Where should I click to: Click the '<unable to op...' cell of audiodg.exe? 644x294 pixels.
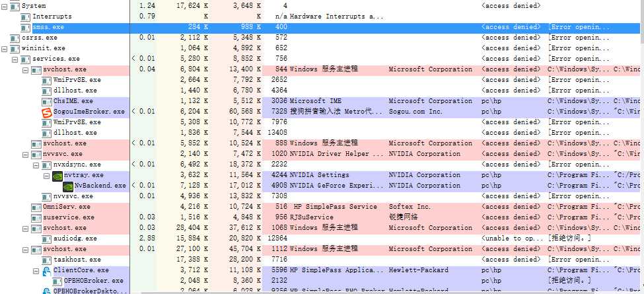pos(513,239)
